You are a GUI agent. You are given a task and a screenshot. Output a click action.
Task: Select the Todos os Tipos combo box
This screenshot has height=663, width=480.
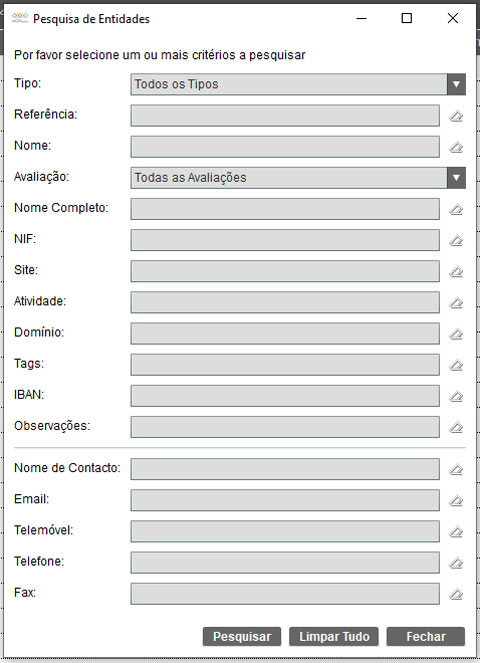tap(298, 84)
